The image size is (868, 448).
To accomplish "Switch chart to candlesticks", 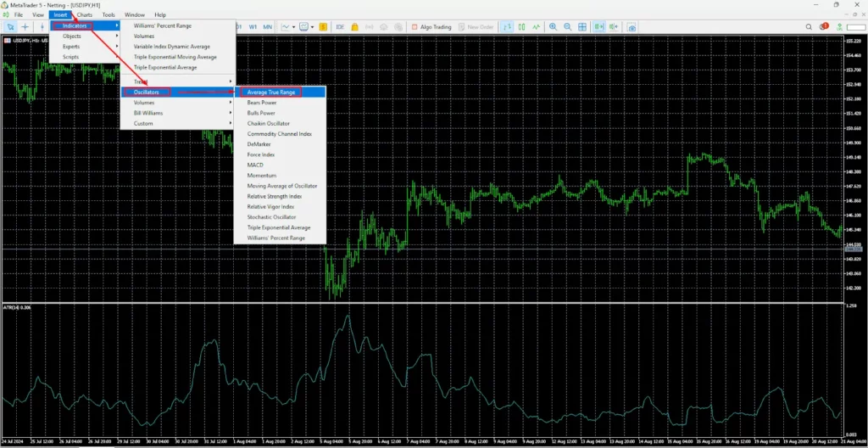I will 521,26.
